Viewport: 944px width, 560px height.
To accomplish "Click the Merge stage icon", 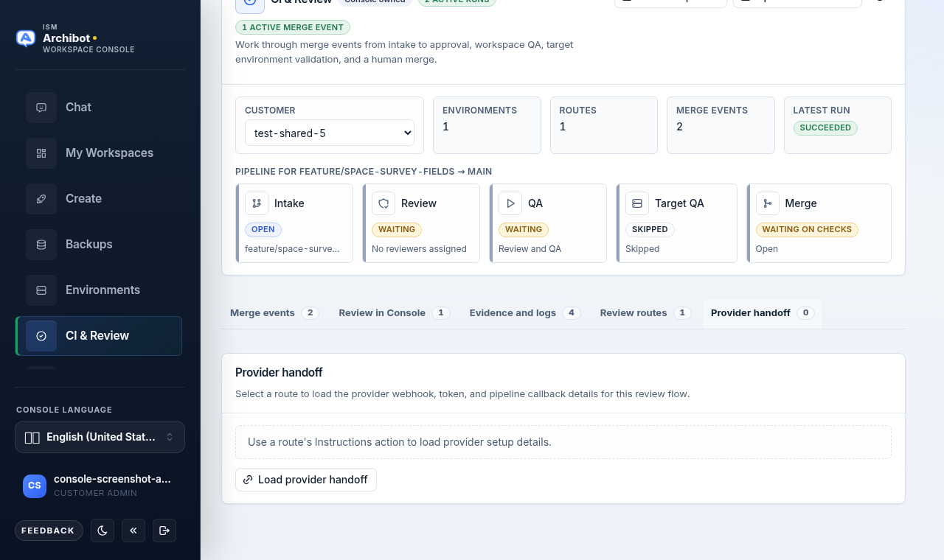I will pyautogui.click(x=768, y=203).
